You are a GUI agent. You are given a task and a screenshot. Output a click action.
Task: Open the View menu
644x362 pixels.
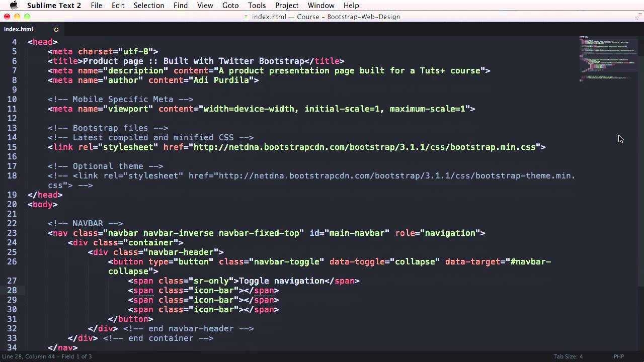[205, 6]
